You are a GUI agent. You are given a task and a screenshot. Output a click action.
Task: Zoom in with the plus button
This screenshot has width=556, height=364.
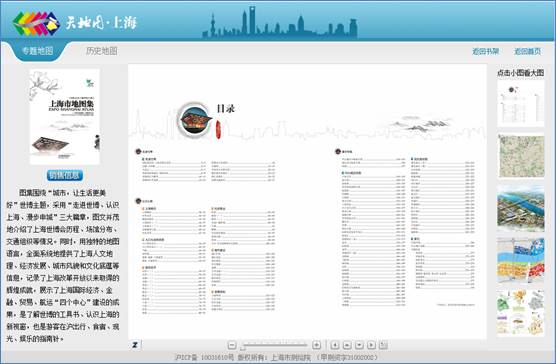316,345
